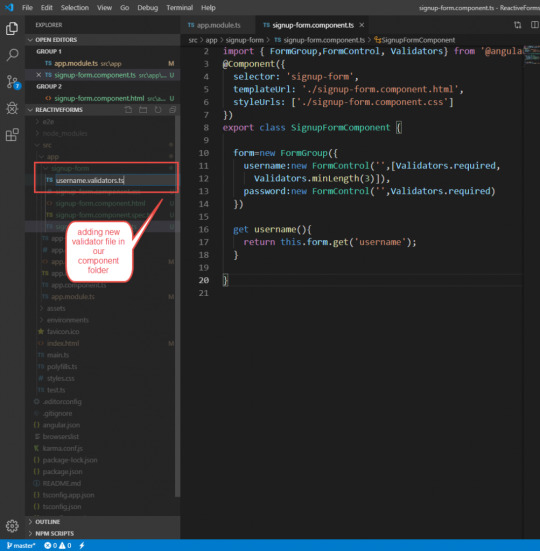The width and height of the screenshot is (540, 551).
Task: Click the errors count in status bar
Action: 51,545
